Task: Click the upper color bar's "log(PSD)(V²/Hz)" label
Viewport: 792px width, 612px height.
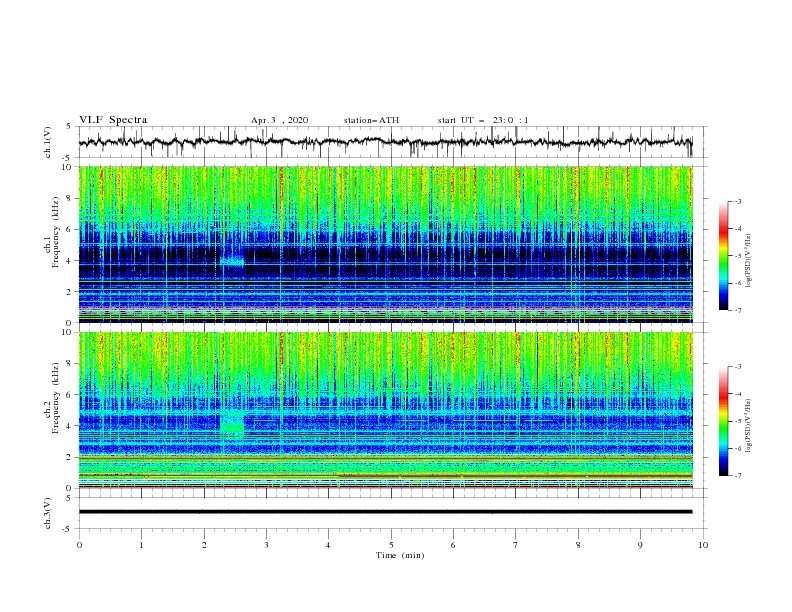Action: [x=748, y=261]
